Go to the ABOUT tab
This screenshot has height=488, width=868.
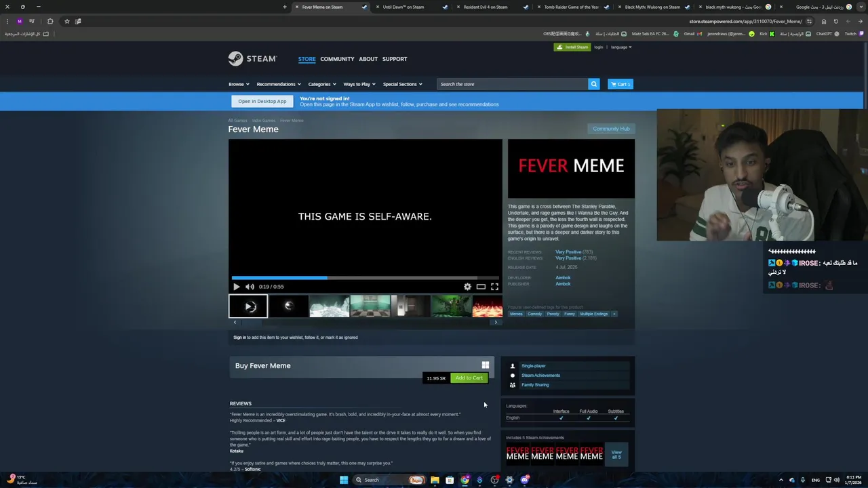tap(368, 59)
